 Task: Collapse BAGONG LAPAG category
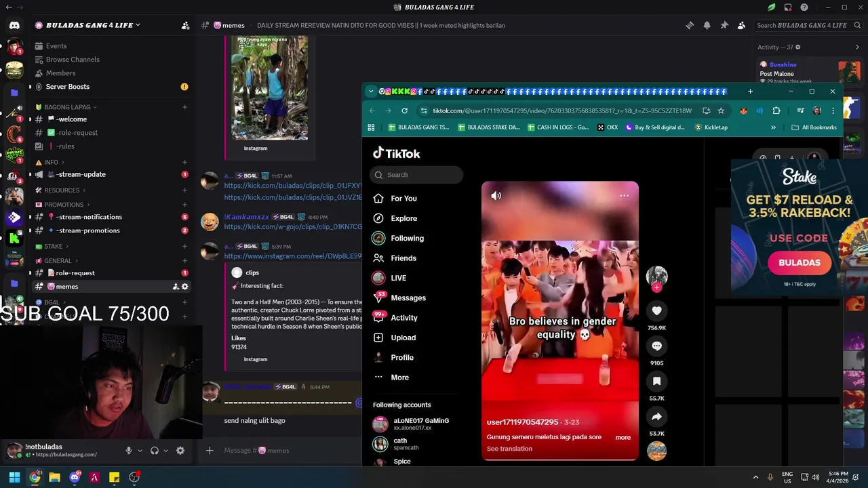(70, 107)
